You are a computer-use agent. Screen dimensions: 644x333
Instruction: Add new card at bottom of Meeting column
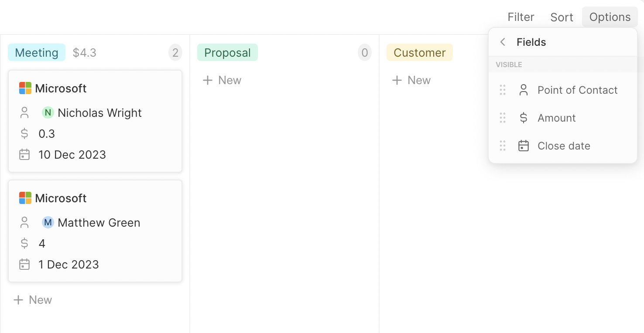pyautogui.click(x=33, y=300)
